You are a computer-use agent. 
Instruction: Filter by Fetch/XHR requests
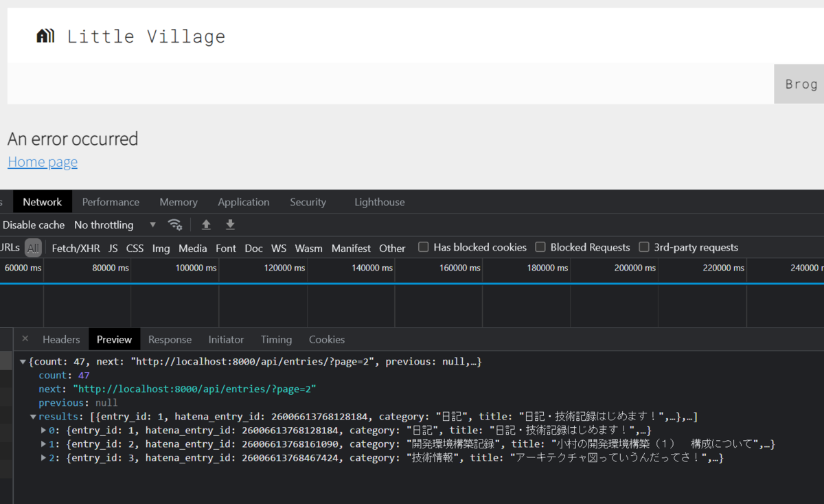76,248
